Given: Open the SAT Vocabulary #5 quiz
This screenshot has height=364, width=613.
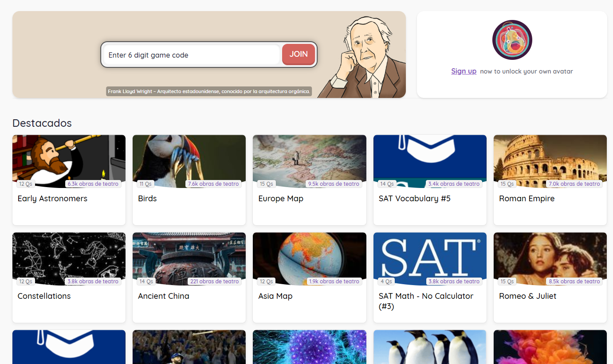Looking at the screenshot, I should (430, 180).
